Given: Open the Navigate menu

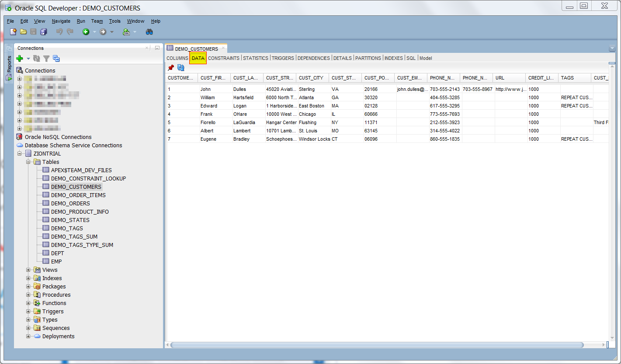Looking at the screenshot, I should [x=61, y=21].
